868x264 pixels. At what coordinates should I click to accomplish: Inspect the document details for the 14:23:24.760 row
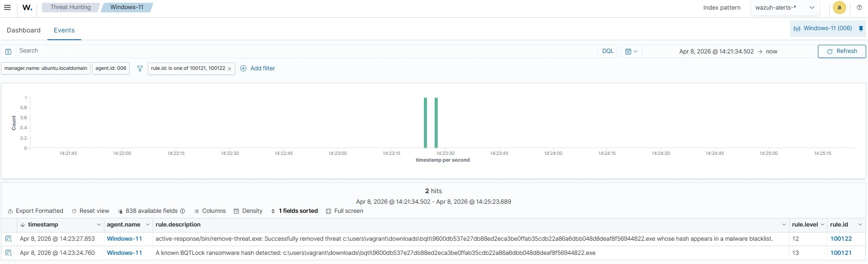pyautogui.click(x=8, y=253)
